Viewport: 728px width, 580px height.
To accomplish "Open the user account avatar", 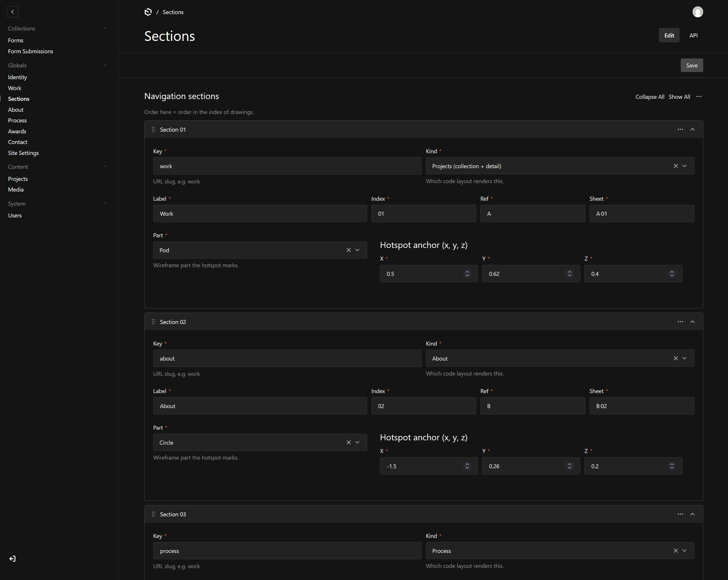I will click(x=698, y=12).
